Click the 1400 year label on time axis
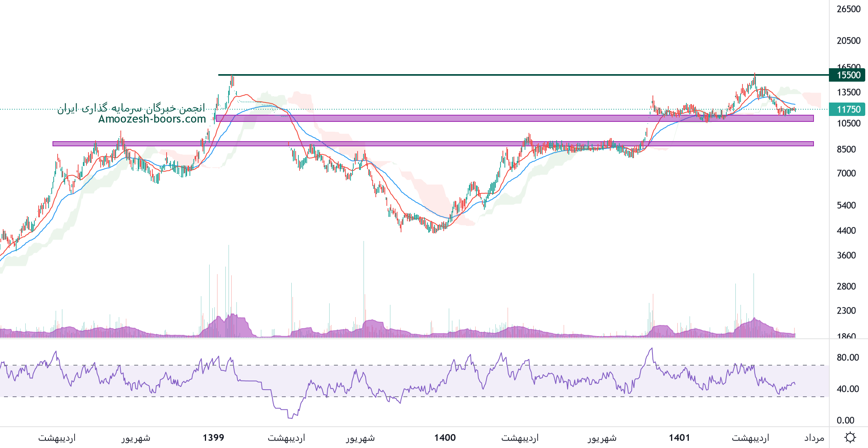 [445, 437]
